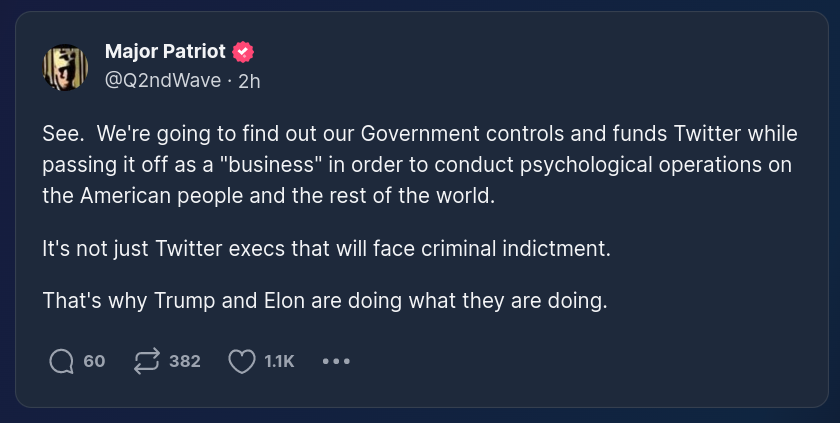Image resolution: width=840 pixels, height=423 pixels.
Task: Click the 382 reposts count
Action: [185, 361]
